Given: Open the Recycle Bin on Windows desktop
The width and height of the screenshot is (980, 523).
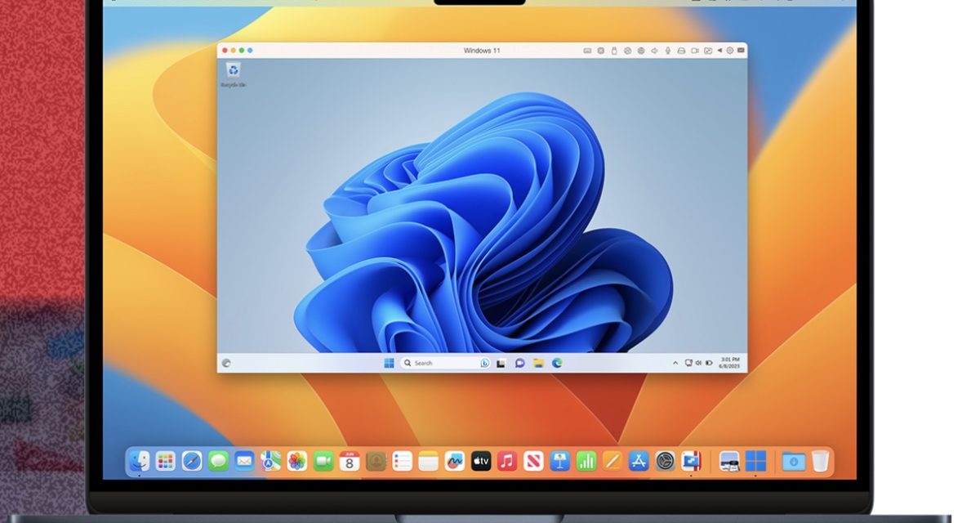Looking at the screenshot, I should pyautogui.click(x=233, y=72).
